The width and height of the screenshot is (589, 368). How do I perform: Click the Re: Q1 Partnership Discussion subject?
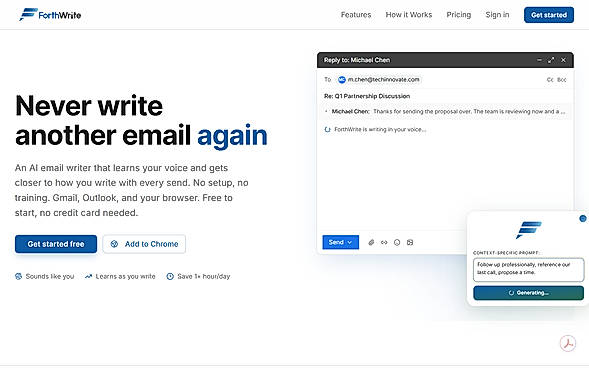pyautogui.click(x=367, y=96)
